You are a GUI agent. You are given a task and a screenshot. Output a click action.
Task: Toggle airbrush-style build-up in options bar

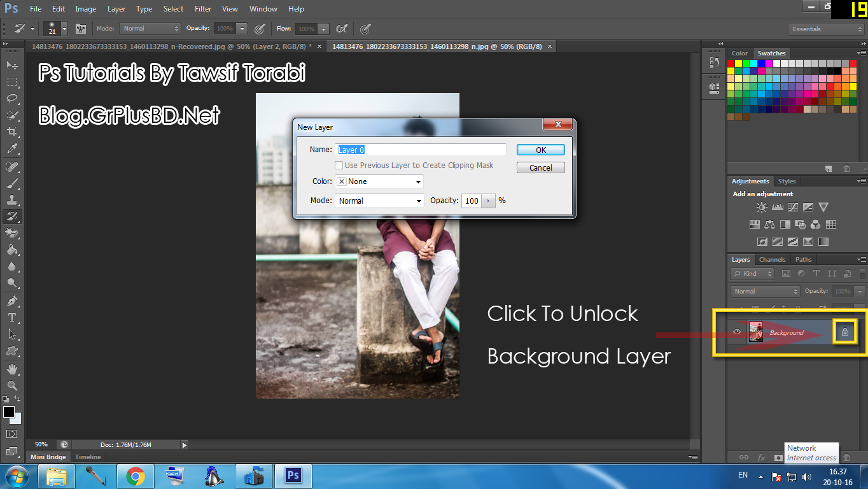coord(342,29)
